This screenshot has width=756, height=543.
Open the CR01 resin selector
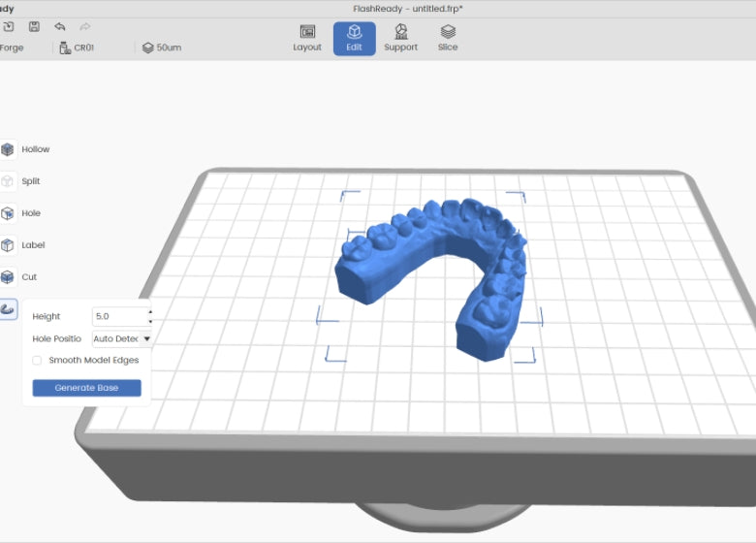[78, 48]
